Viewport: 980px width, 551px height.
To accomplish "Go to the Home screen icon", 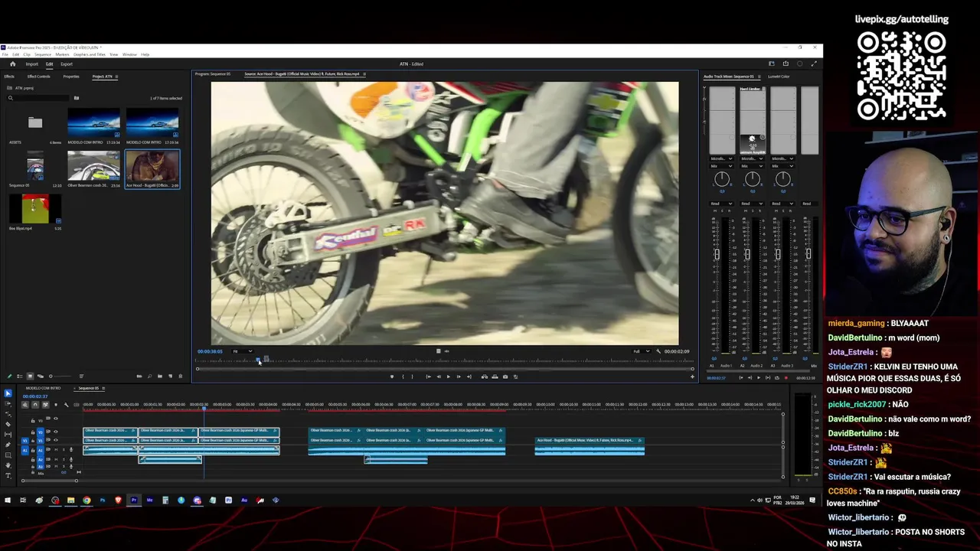I will (12, 64).
